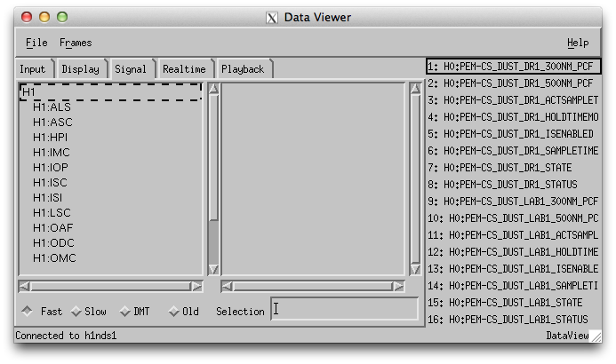The image size is (616, 364).
Task: Open the Frames menu
Action: (x=76, y=43)
